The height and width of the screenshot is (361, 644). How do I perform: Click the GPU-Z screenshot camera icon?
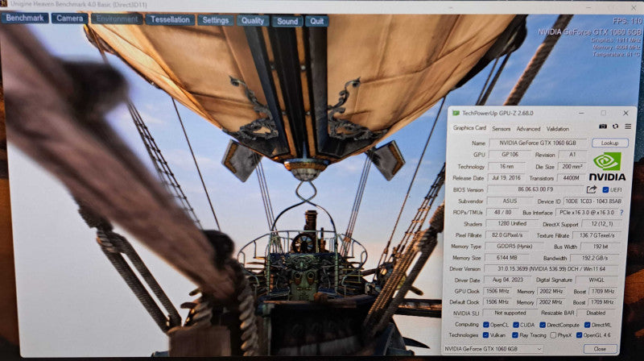[x=602, y=127]
